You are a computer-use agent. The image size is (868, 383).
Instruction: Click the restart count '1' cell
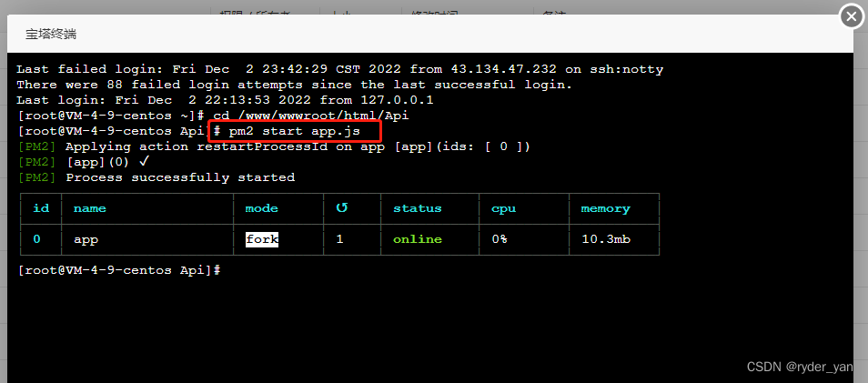[x=340, y=239]
